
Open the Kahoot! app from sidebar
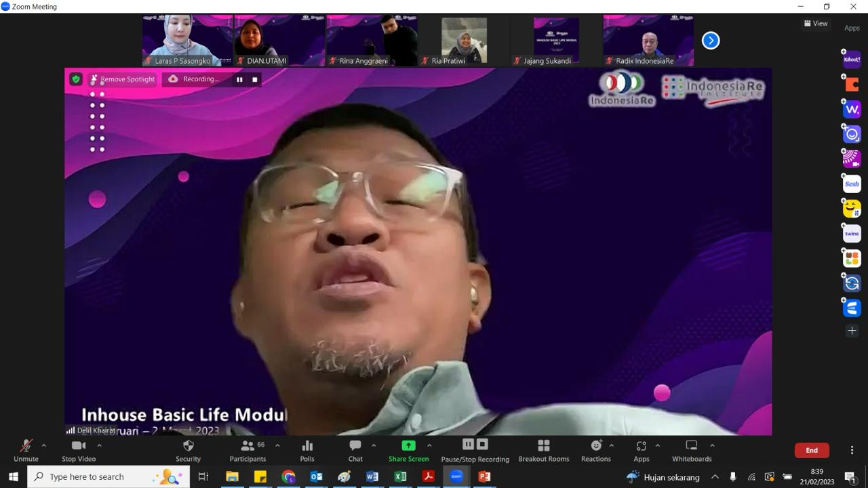point(852,60)
